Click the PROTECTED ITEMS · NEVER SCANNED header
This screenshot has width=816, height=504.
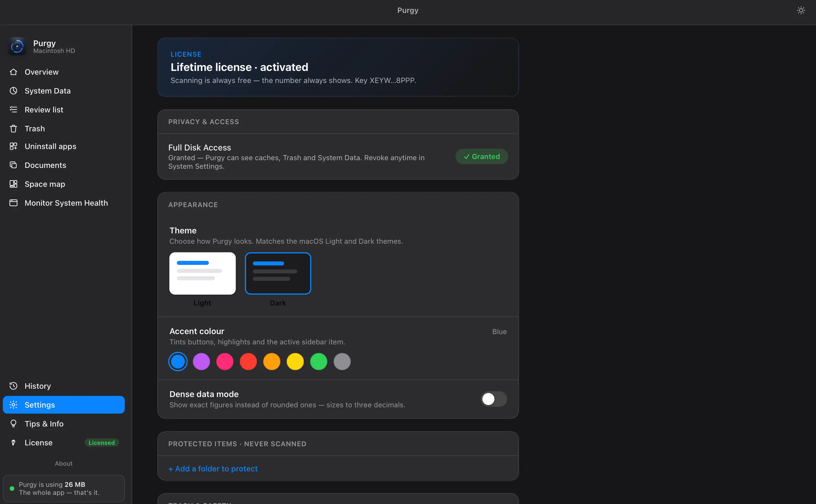point(237,444)
